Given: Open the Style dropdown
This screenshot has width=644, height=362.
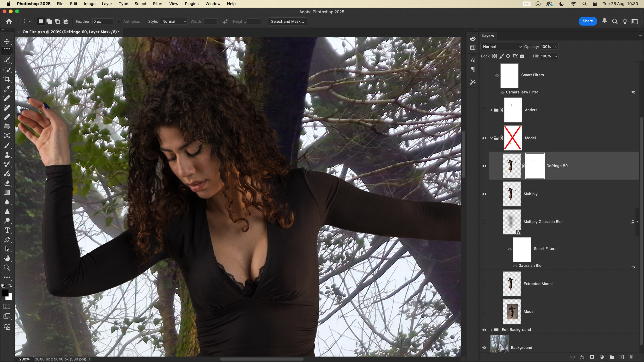Looking at the screenshot, I should [174, 21].
